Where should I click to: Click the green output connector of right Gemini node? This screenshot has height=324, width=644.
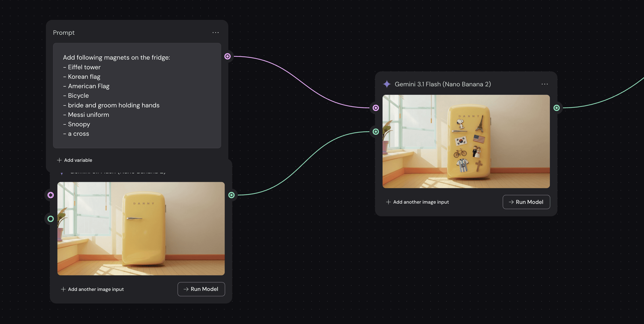[556, 108]
